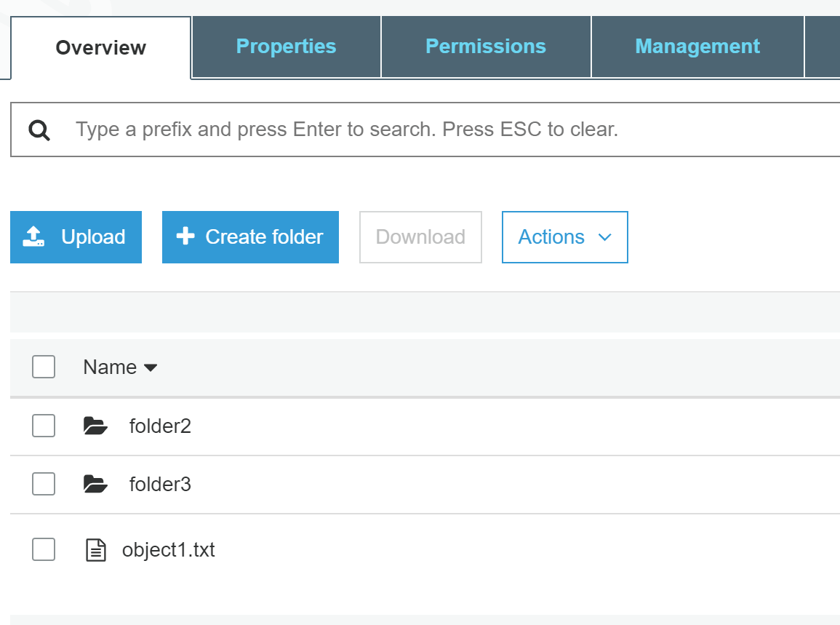
Task: Click the Create folder button
Action: pos(250,236)
